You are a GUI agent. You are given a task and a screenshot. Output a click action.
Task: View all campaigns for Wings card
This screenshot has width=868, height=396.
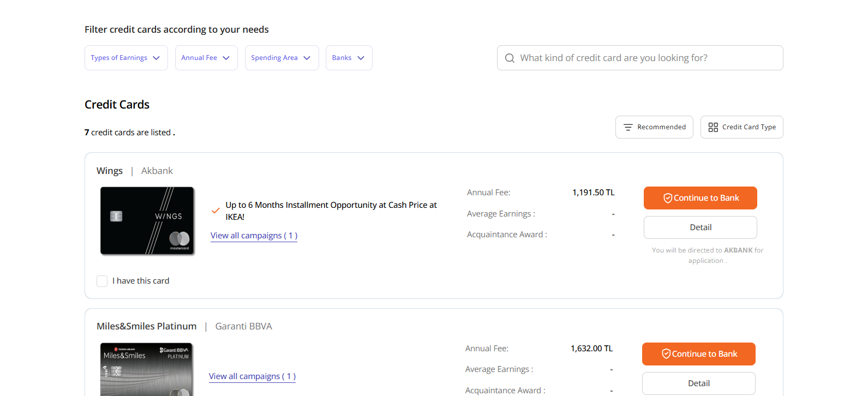(254, 236)
